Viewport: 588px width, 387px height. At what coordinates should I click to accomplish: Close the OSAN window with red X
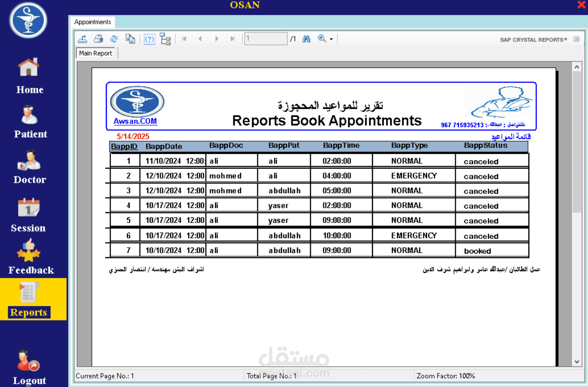(x=581, y=5)
